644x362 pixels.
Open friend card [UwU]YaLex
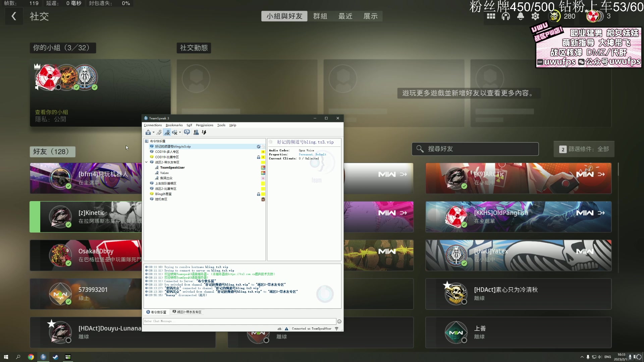[x=518, y=255]
